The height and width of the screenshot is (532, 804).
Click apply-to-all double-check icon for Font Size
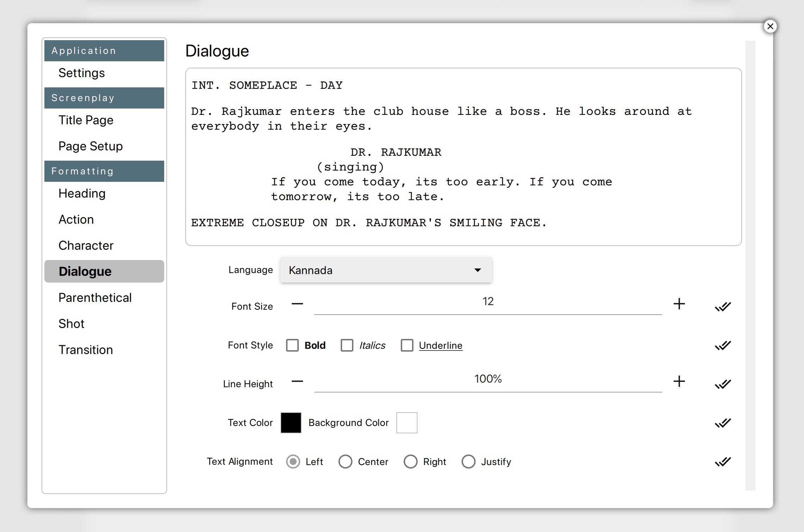pyautogui.click(x=723, y=307)
